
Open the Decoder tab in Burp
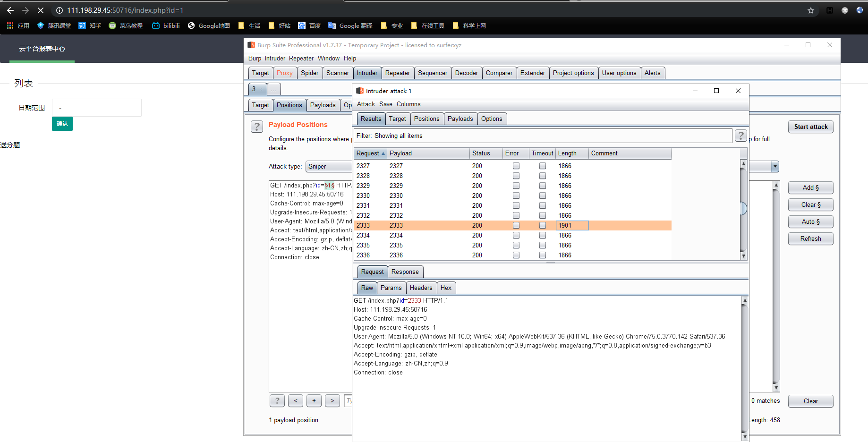pyautogui.click(x=467, y=73)
